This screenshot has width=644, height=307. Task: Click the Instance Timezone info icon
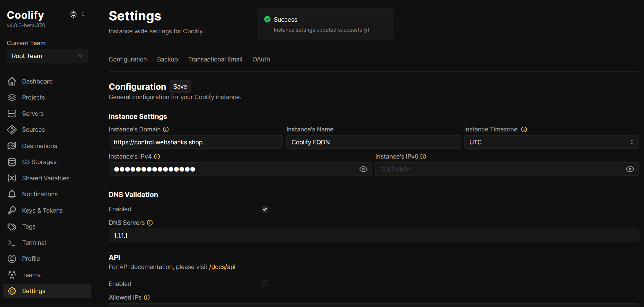[x=524, y=129]
